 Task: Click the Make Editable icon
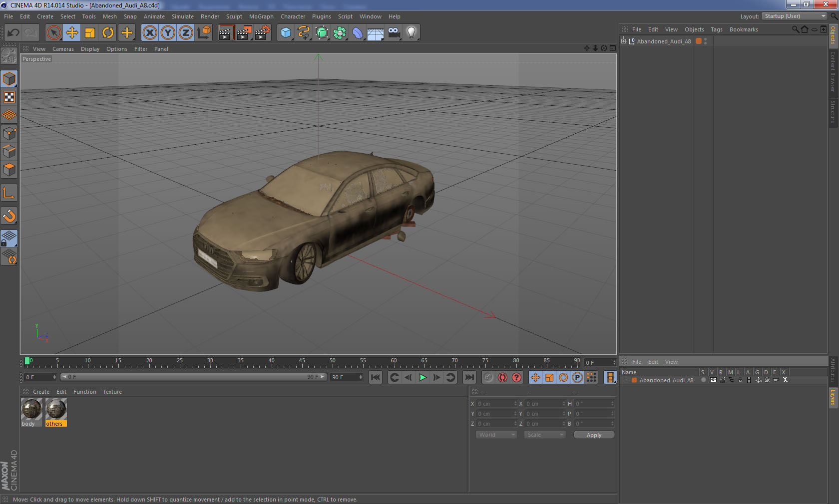click(9, 55)
